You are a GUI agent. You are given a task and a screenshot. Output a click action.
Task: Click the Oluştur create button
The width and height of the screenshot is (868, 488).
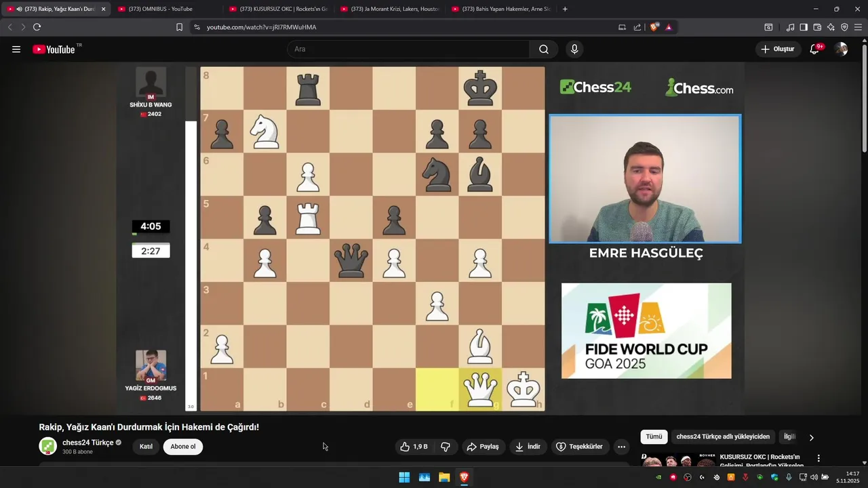pyautogui.click(x=778, y=49)
